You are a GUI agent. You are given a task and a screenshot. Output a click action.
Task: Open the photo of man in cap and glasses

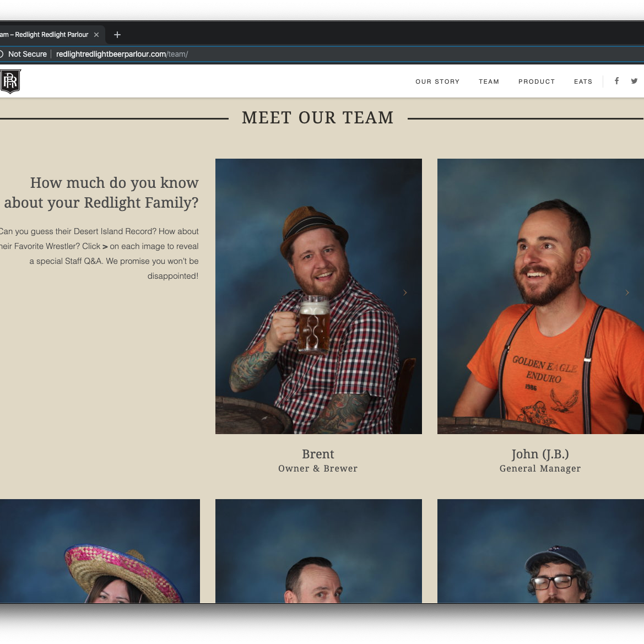coord(540,551)
